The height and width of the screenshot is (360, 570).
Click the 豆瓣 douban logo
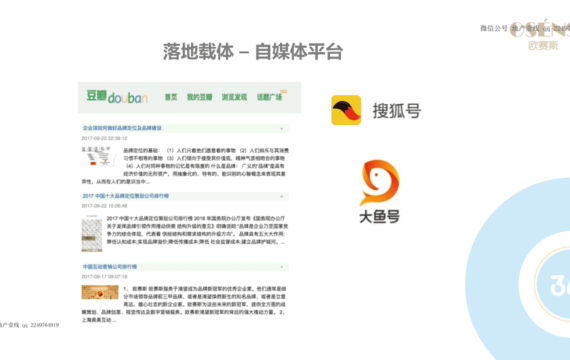pos(117,97)
